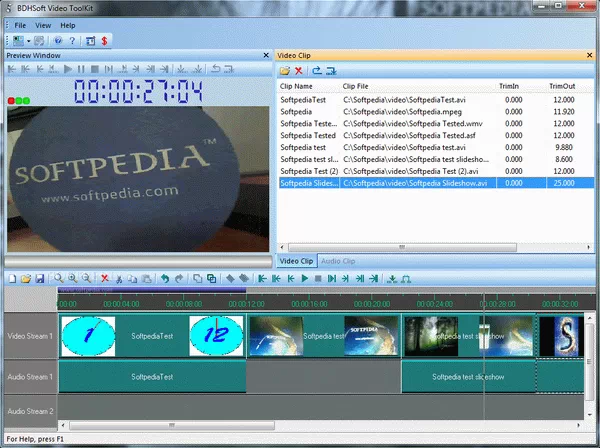The height and width of the screenshot is (448, 600).
Task: Save the project with the floppy disk icon
Action: (39, 278)
